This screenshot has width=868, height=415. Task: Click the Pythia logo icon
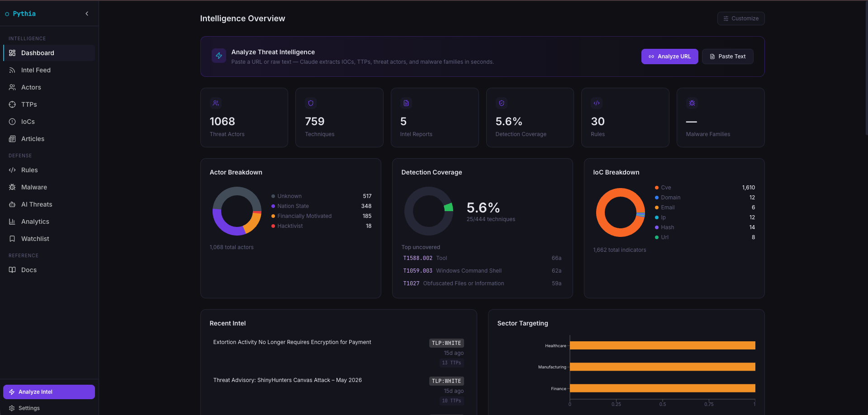pos(7,14)
